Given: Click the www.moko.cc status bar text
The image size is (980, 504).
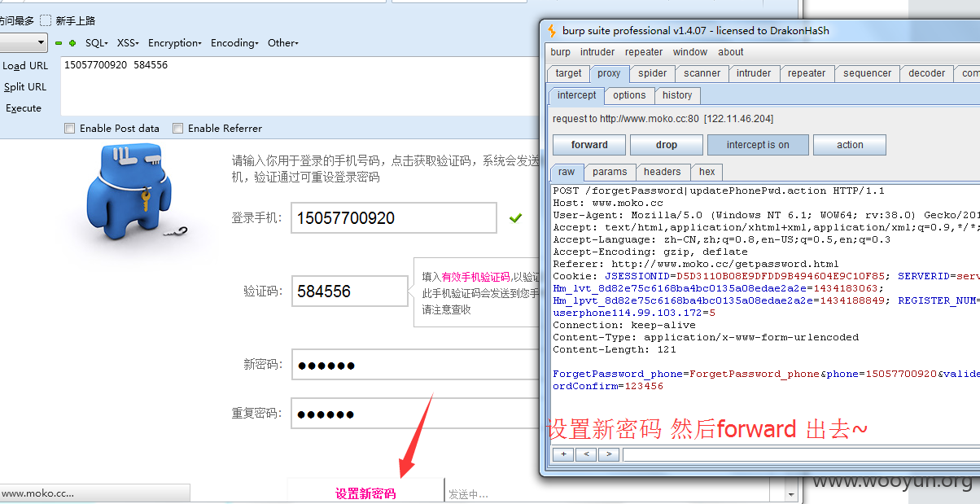Looking at the screenshot, I should pyautogui.click(x=37, y=493).
